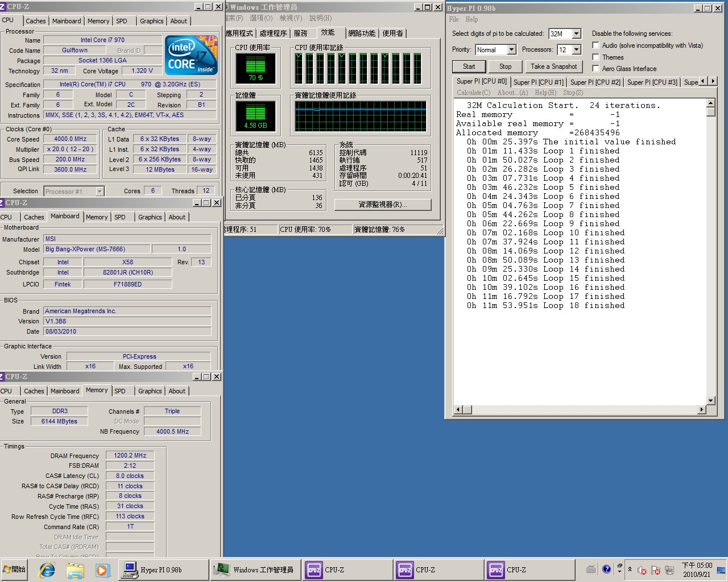Screen dimensions: 728x582
Task: Click the memory gauge showing 4.58 GB
Action: click(255, 116)
